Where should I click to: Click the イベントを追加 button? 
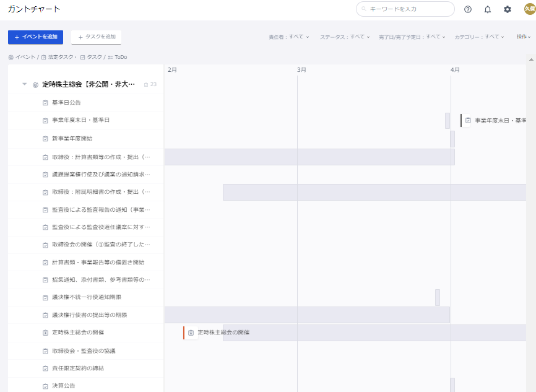[x=35, y=37]
